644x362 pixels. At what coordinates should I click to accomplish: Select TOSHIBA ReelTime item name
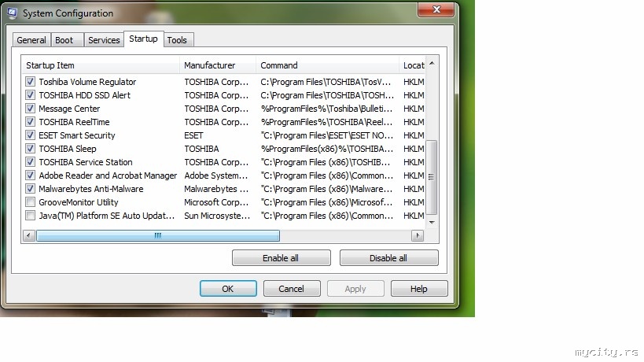[x=75, y=122]
